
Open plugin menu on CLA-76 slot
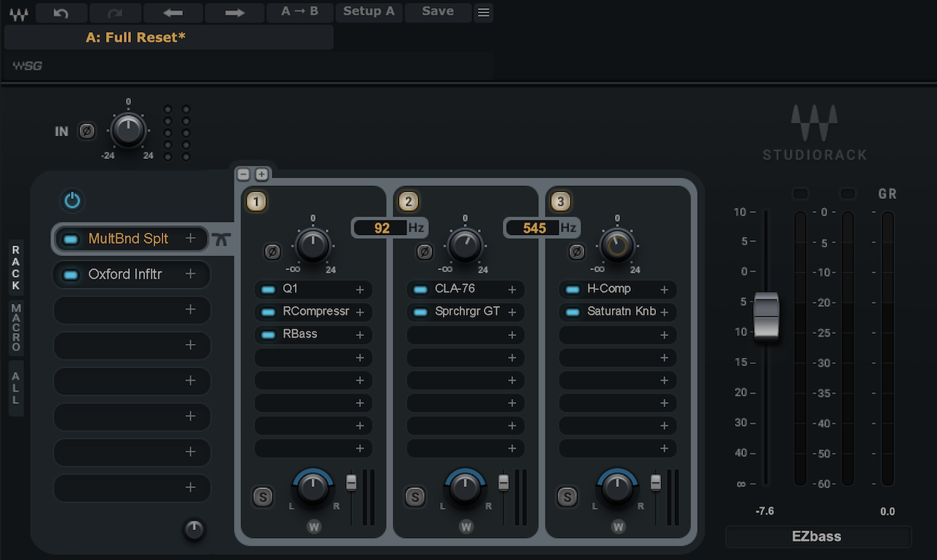click(512, 290)
